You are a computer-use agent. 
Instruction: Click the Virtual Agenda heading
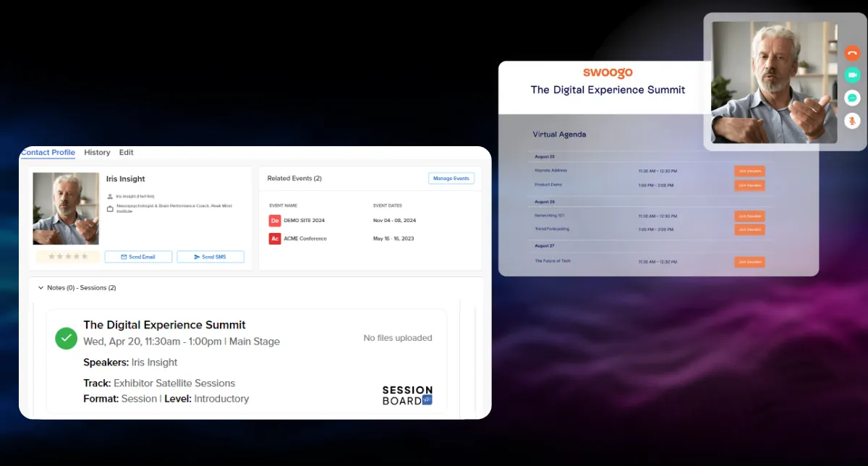tap(559, 135)
